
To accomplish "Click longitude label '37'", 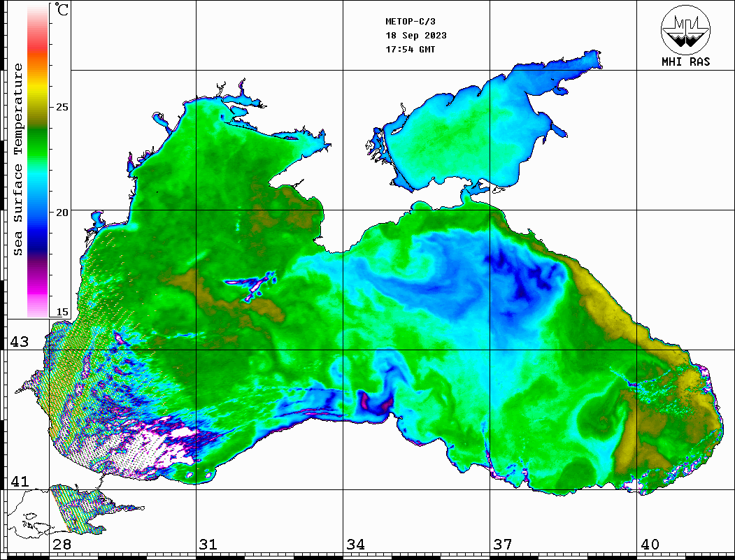I will pos(503,545).
